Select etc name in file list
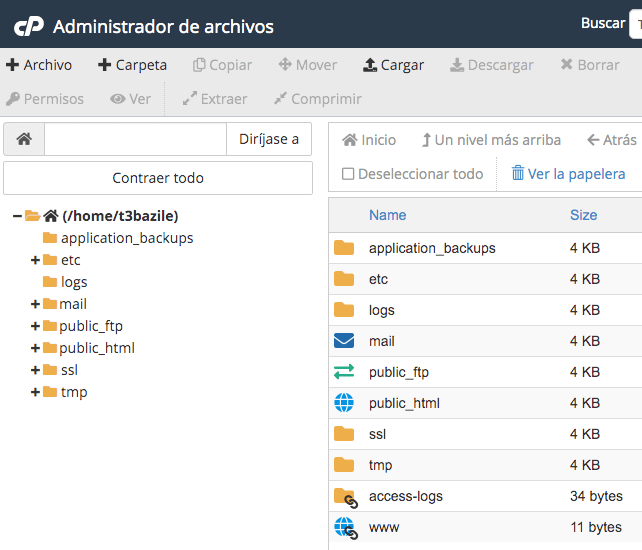Image resolution: width=642 pixels, height=550 pixels. [x=378, y=279]
